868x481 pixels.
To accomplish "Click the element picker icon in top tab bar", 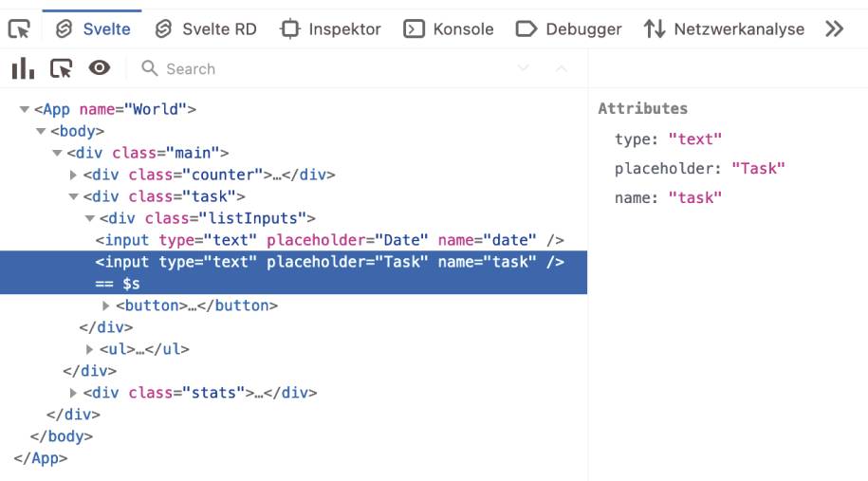I will (19, 28).
